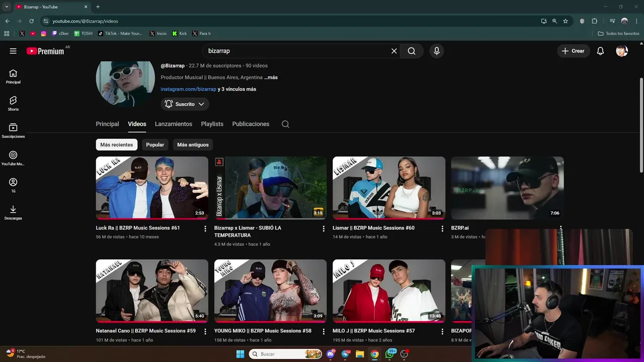Viewport: 644px width, 362px height.
Task: Open the notifications bell
Action: (x=600, y=51)
